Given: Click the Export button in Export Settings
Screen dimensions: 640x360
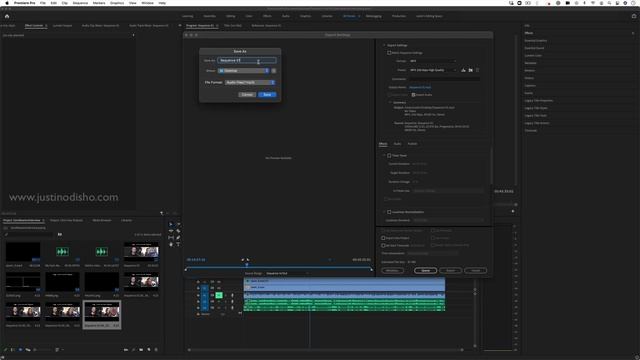Looking at the screenshot, I should 450,271.
